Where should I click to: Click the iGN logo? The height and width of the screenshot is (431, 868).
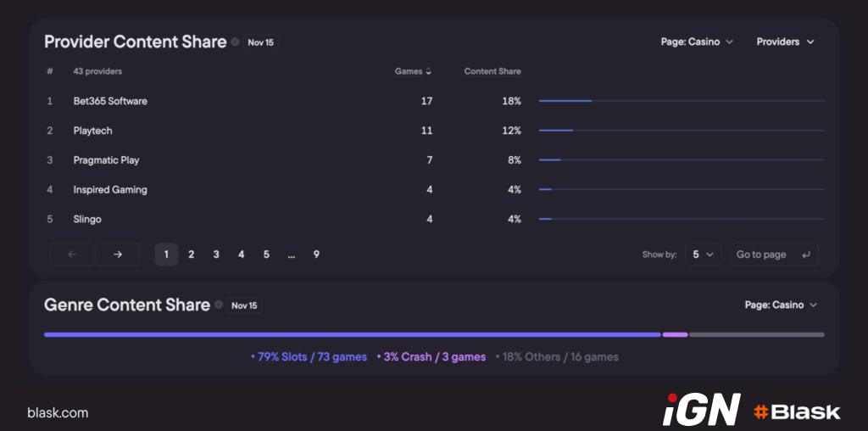701,409
